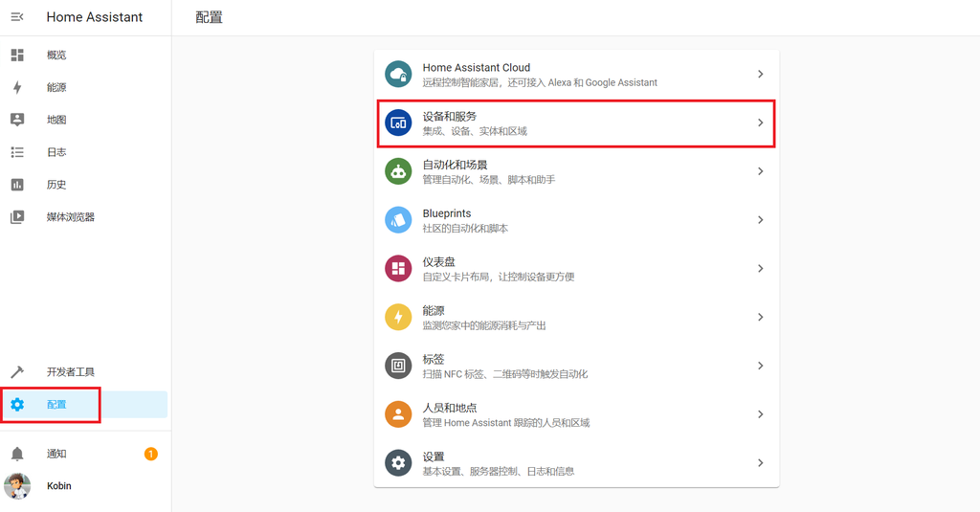980x512 pixels.
Task: Click the Blueprints title text
Action: [x=447, y=213]
